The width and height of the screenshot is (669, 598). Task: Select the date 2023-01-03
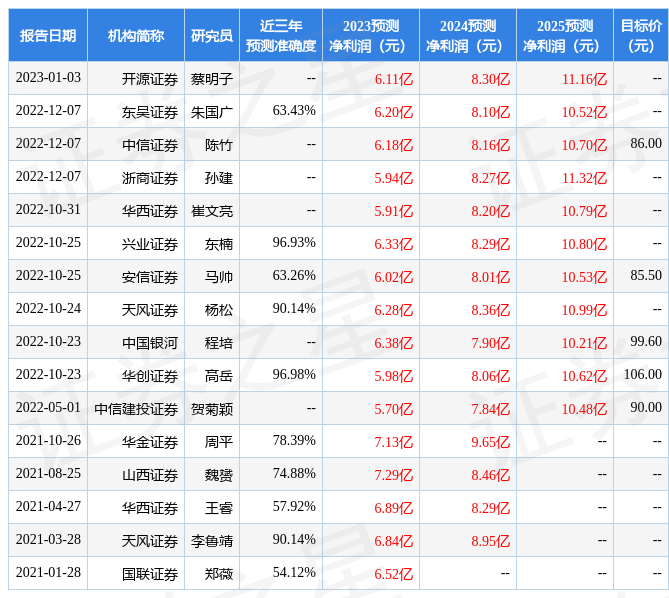click(x=48, y=78)
